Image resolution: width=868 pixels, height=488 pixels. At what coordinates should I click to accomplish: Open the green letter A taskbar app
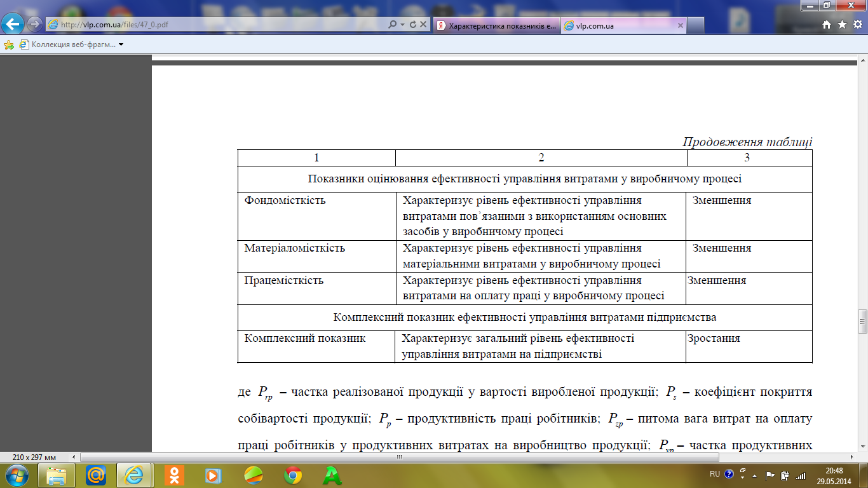(332, 475)
